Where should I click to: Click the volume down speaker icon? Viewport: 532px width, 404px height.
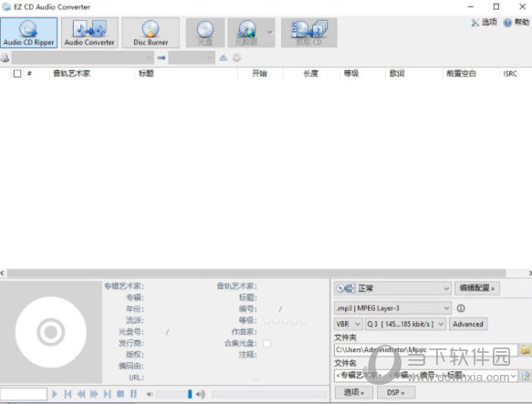[x=150, y=394]
